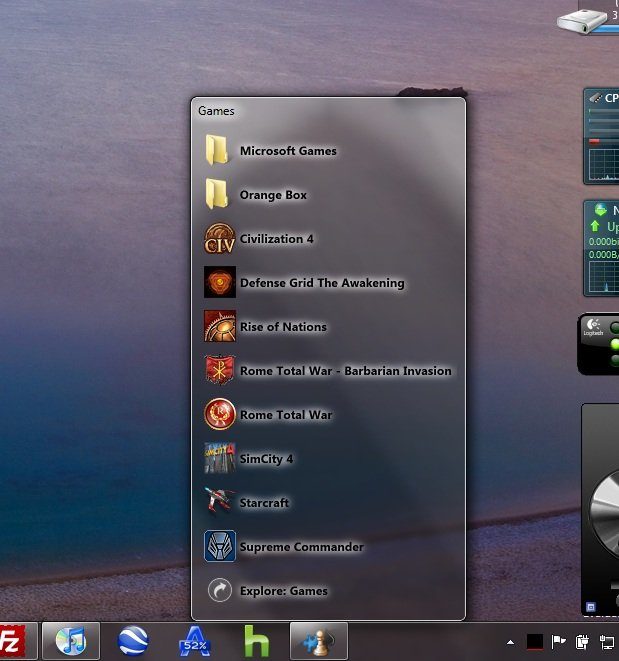Screen dimensions: 619x661
Task: Choose Rome Total War - Barbarian Invasion text
Action: point(346,371)
